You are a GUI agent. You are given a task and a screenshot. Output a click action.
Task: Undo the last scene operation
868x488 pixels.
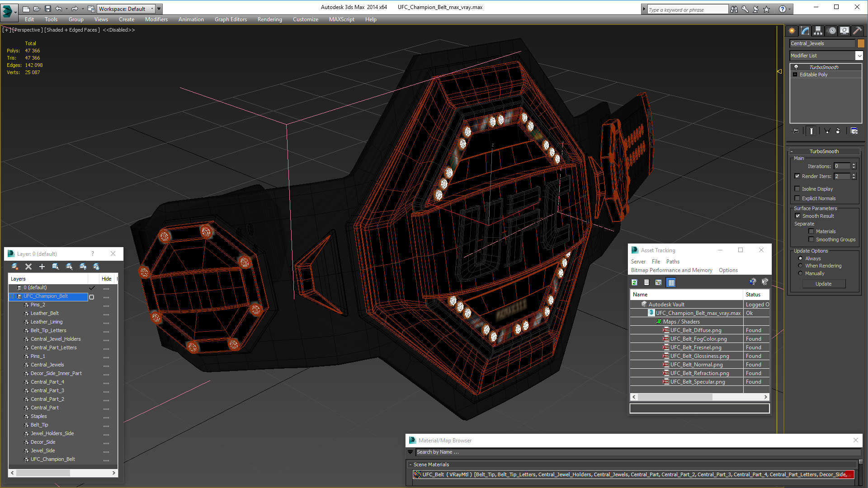[x=58, y=9]
